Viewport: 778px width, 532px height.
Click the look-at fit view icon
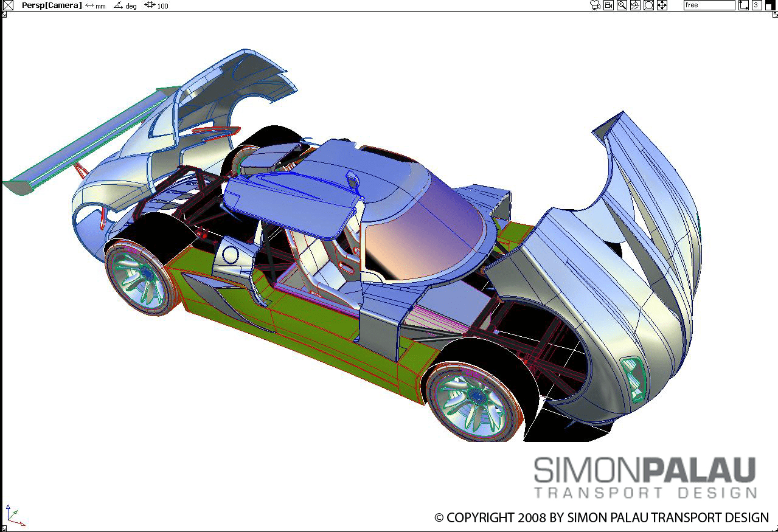(648, 5)
